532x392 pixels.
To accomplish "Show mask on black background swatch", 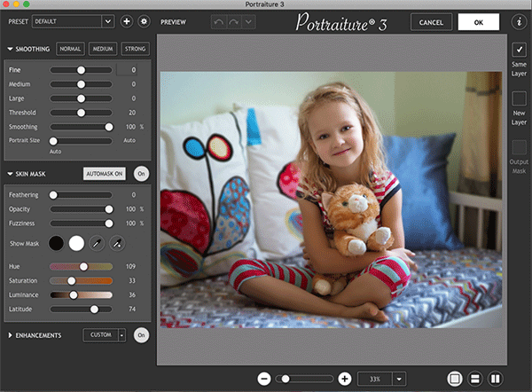I will click(56, 243).
